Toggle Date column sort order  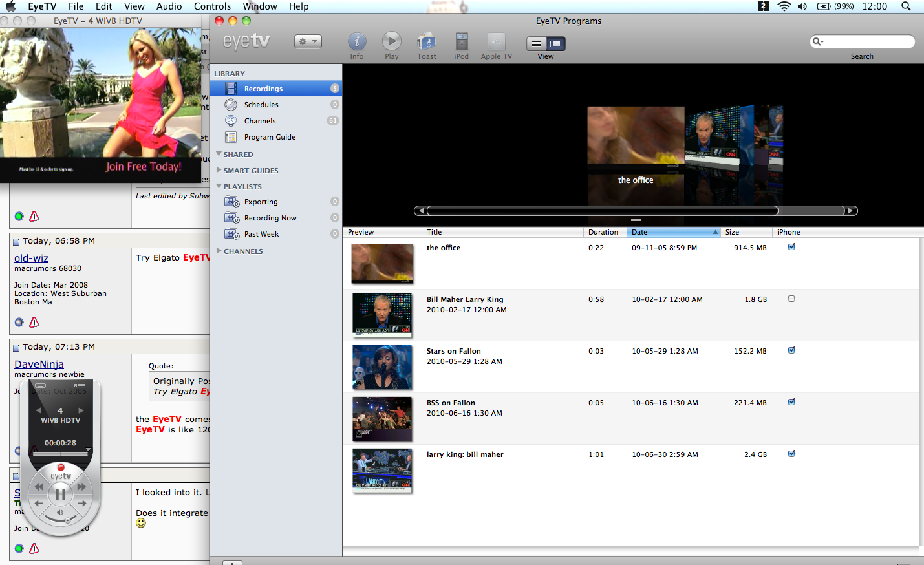click(x=674, y=232)
